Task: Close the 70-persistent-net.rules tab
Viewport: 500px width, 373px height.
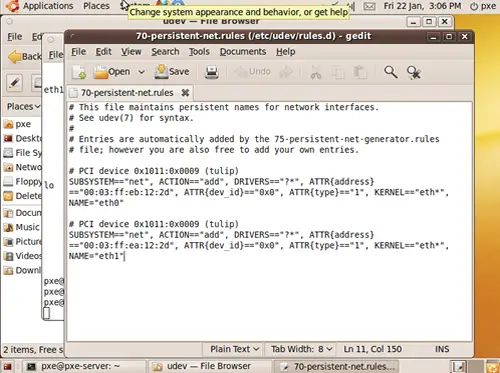Action: pos(185,93)
